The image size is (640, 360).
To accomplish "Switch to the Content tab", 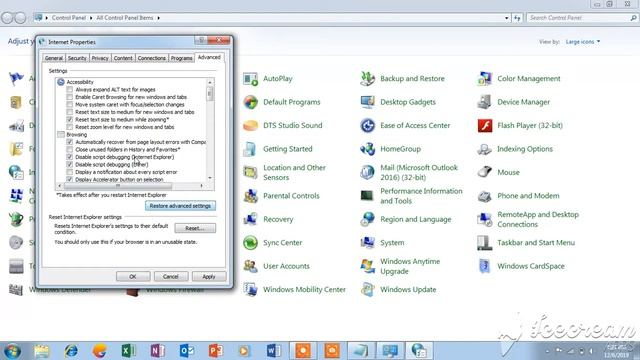I will pos(123,58).
